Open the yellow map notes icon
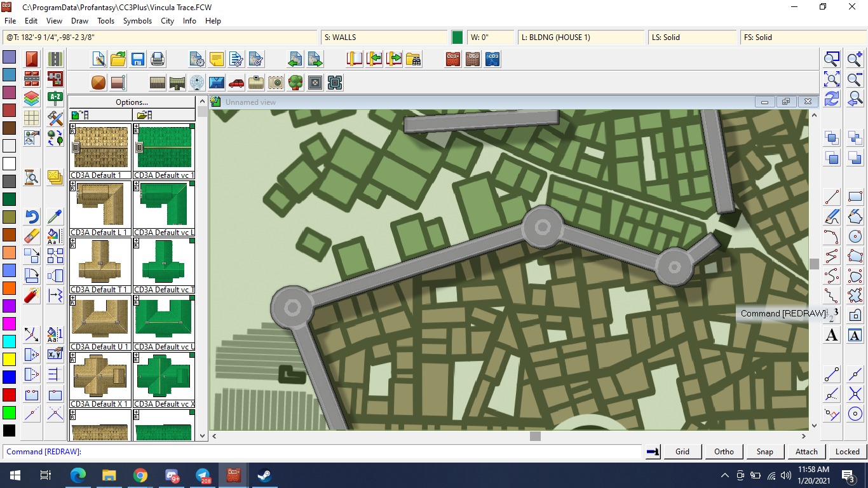This screenshot has height=488, width=868. click(x=217, y=60)
